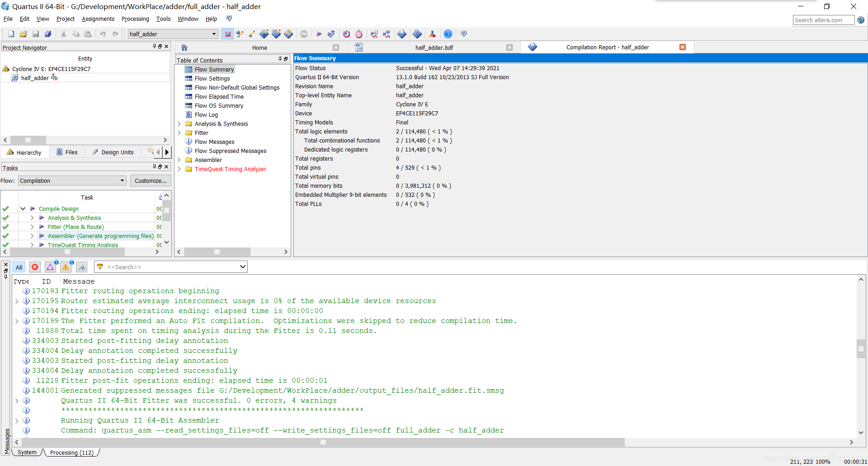Expand the Fitter (Place & Route) task
Image resolution: width=868 pixels, height=466 pixels.
pos(32,227)
